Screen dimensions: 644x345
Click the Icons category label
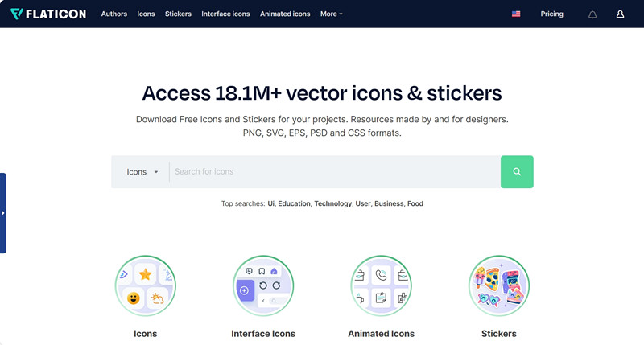(146, 334)
